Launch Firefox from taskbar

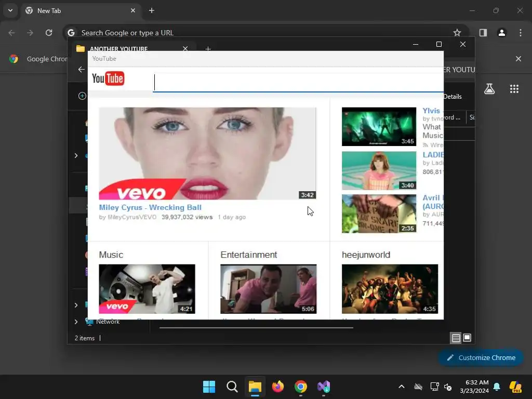[x=278, y=387]
